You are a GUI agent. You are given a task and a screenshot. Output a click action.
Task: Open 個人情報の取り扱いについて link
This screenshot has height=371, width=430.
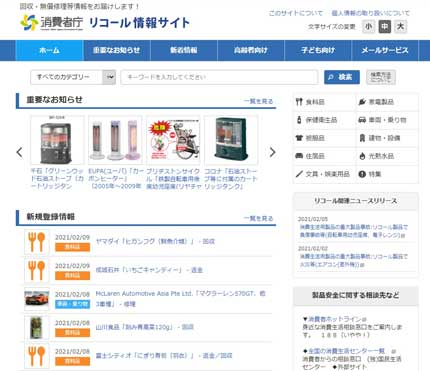coord(370,13)
